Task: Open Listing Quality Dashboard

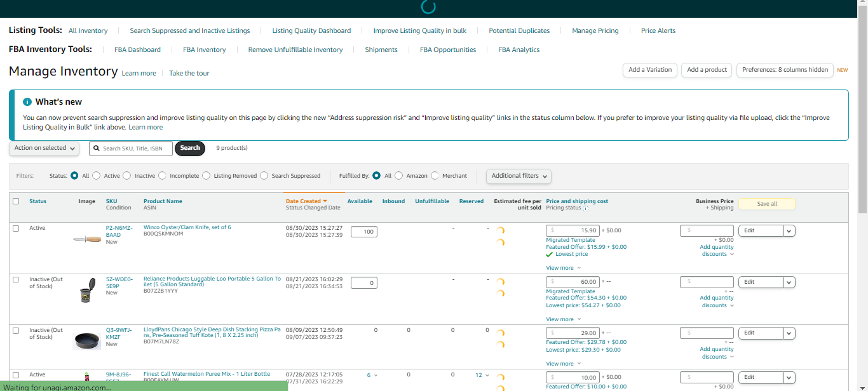Action: pyautogui.click(x=311, y=30)
